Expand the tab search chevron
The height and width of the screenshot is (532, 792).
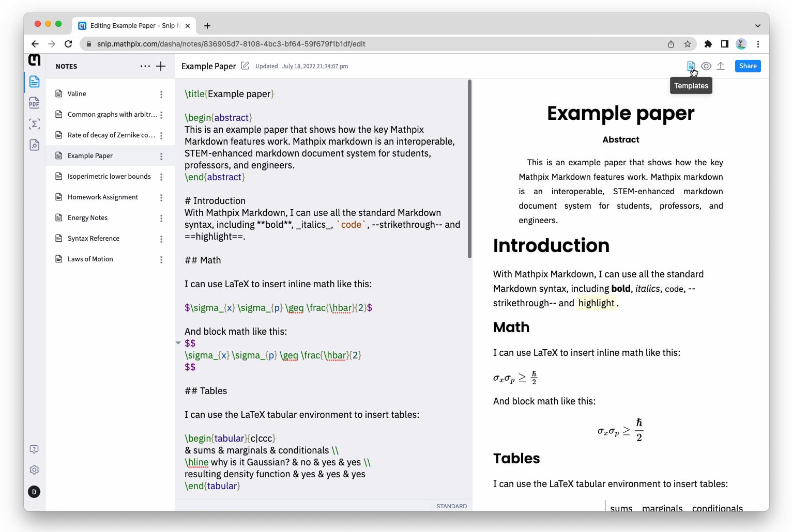757,26
